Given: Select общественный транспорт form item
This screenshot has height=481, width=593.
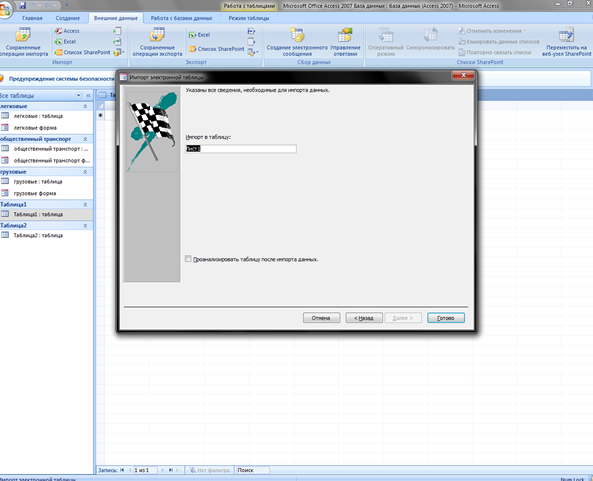Looking at the screenshot, I should [x=46, y=161].
